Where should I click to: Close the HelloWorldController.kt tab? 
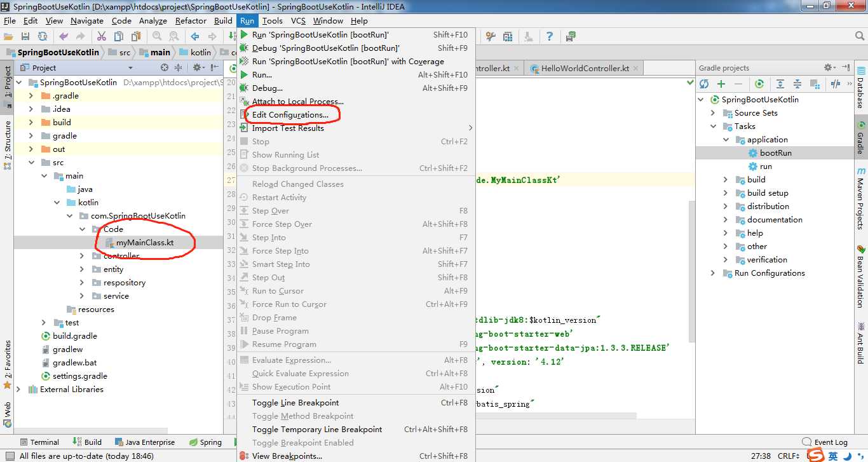(635, 69)
